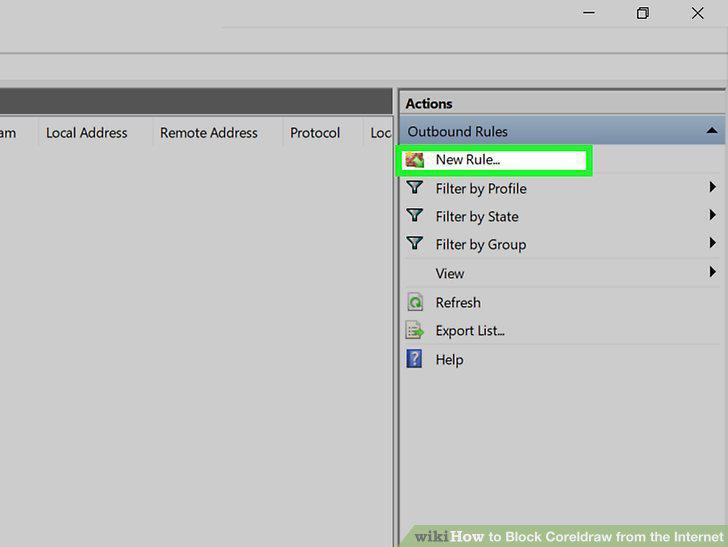728x547 pixels.
Task: Open the View submenu arrow
Action: 712,272
